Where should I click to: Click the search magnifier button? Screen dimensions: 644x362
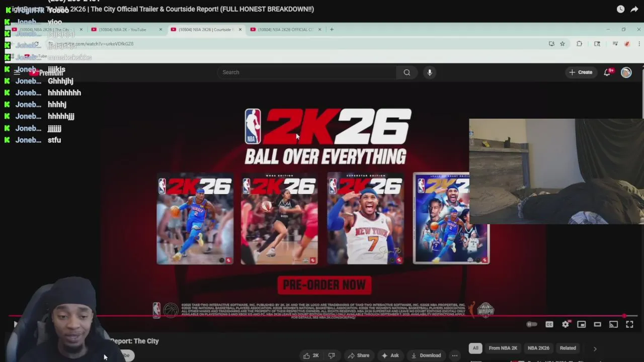tap(407, 72)
